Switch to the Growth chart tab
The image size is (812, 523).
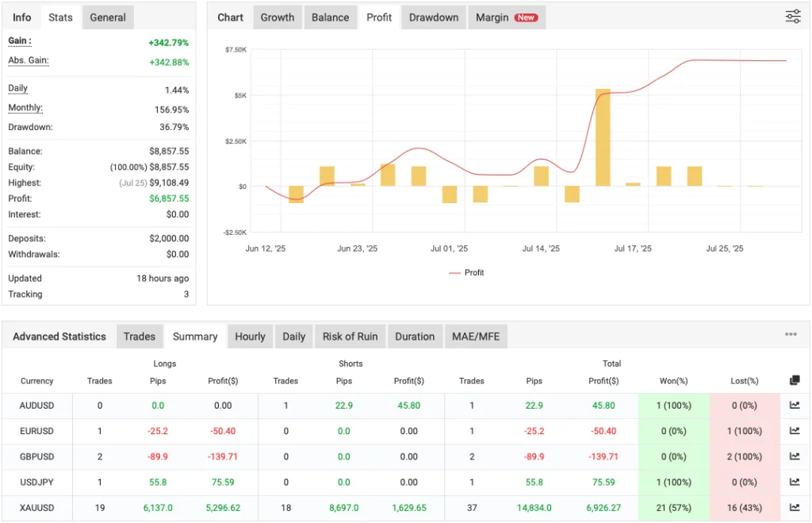click(x=277, y=17)
